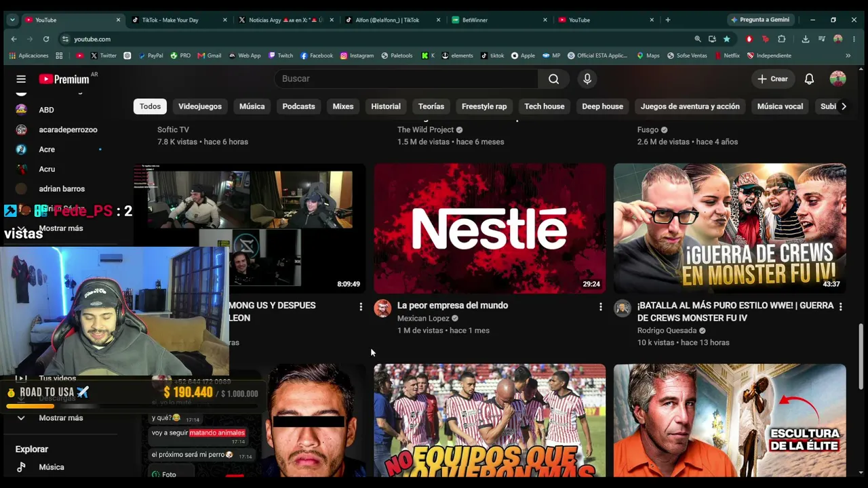The width and height of the screenshot is (868, 488).
Task: Show hidden bookmarks overflow chevron
Action: (848, 56)
